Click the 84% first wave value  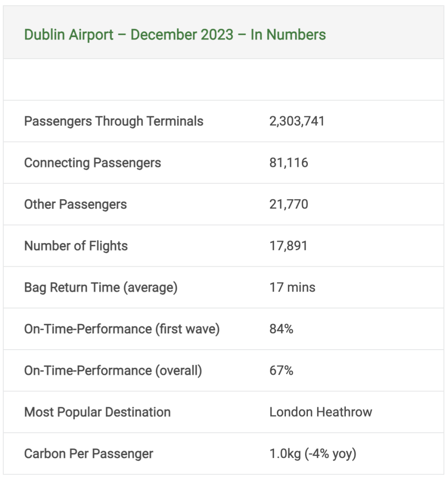[x=281, y=329]
